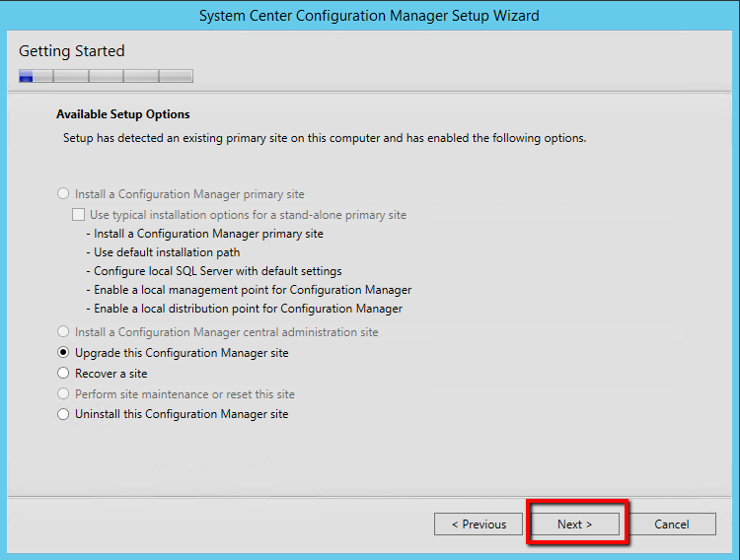
Task: Click "Configure local SQL Server with default settings" text
Action: [x=217, y=271]
